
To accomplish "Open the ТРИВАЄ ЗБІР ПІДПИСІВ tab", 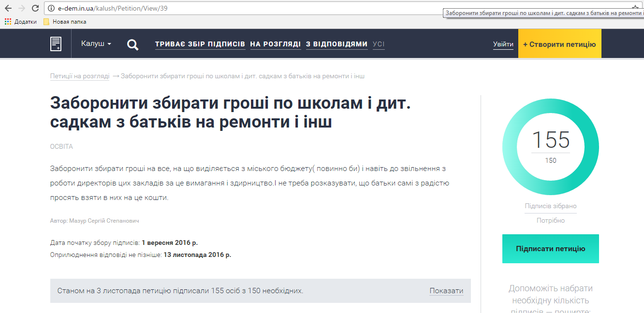I will (x=200, y=44).
